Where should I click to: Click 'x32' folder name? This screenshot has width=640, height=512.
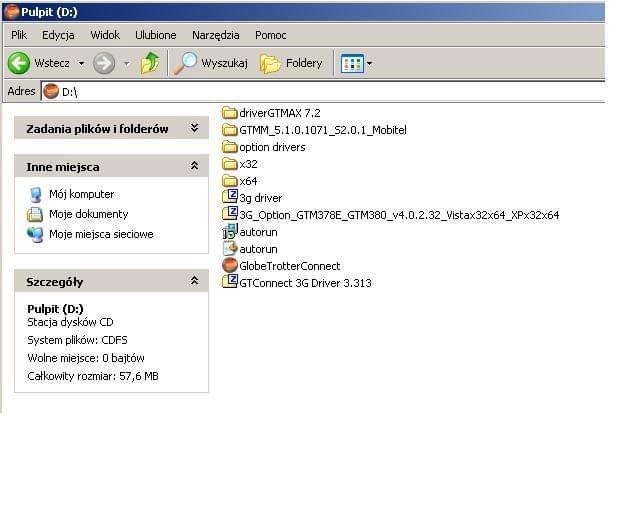pyautogui.click(x=248, y=164)
